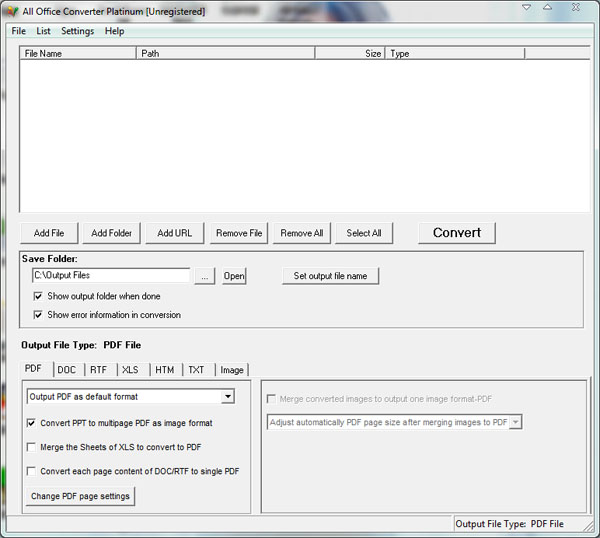Click the Remove File button

coord(239,233)
